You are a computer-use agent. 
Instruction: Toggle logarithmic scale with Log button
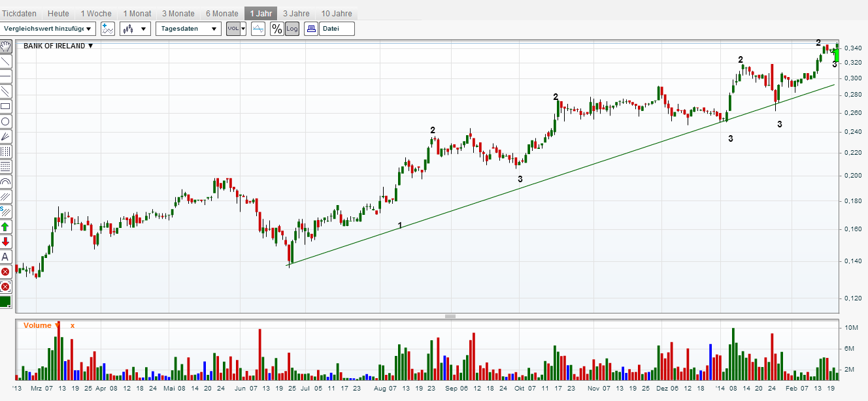click(x=292, y=29)
